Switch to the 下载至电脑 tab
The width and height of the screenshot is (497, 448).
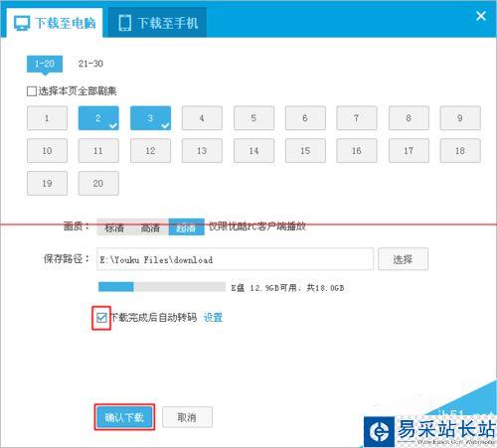tap(55, 23)
